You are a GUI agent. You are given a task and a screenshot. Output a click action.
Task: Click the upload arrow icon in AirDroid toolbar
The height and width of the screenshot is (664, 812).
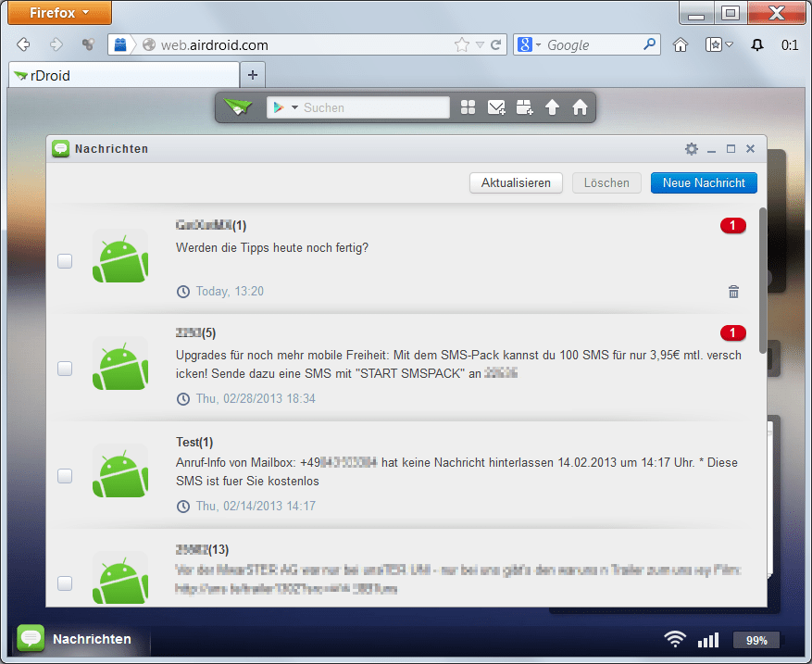click(552, 107)
